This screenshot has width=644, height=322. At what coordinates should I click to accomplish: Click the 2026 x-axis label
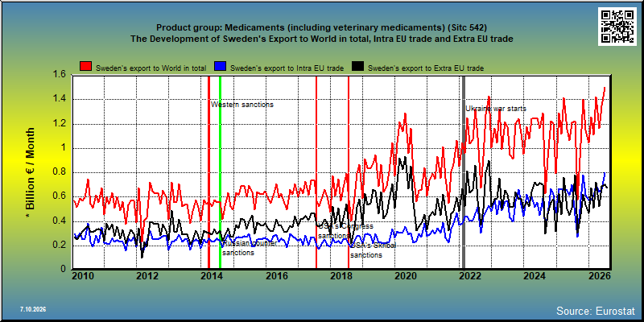point(600,276)
